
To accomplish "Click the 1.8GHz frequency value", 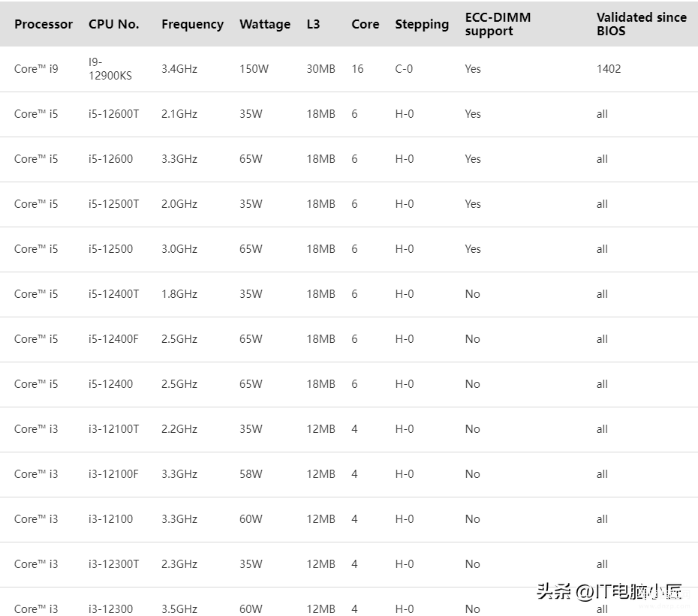I will 179,294.
